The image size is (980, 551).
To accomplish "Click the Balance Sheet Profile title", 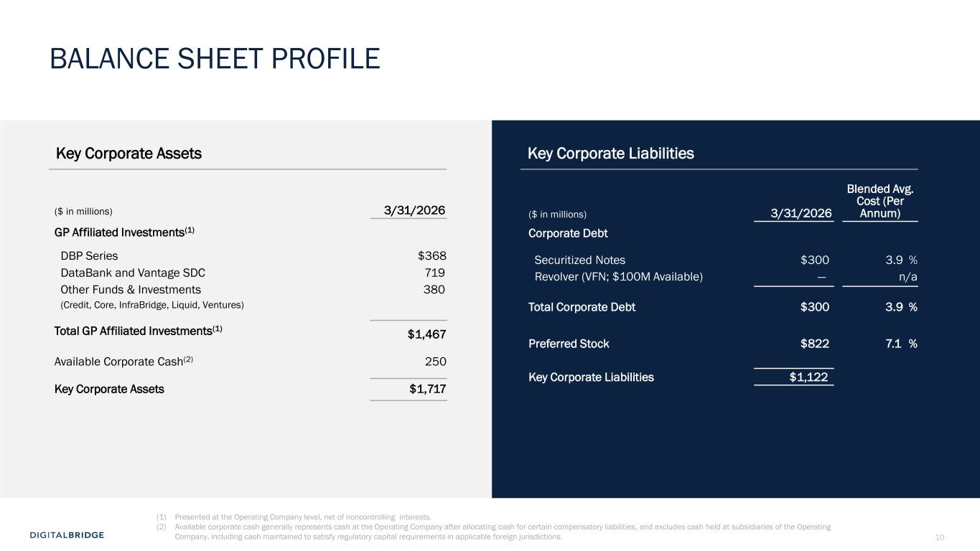I will point(215,59).
